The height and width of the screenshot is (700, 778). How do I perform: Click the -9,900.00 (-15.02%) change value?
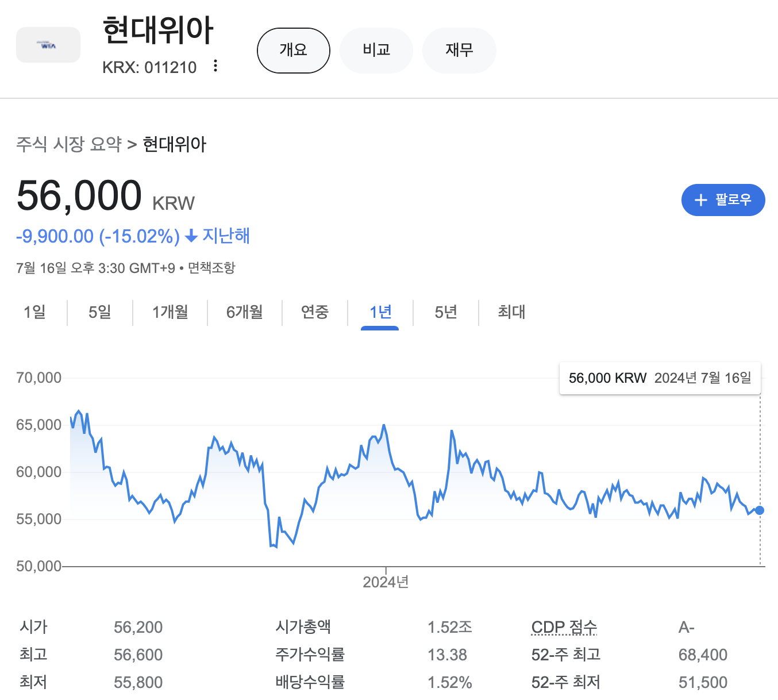coord(98,236)
